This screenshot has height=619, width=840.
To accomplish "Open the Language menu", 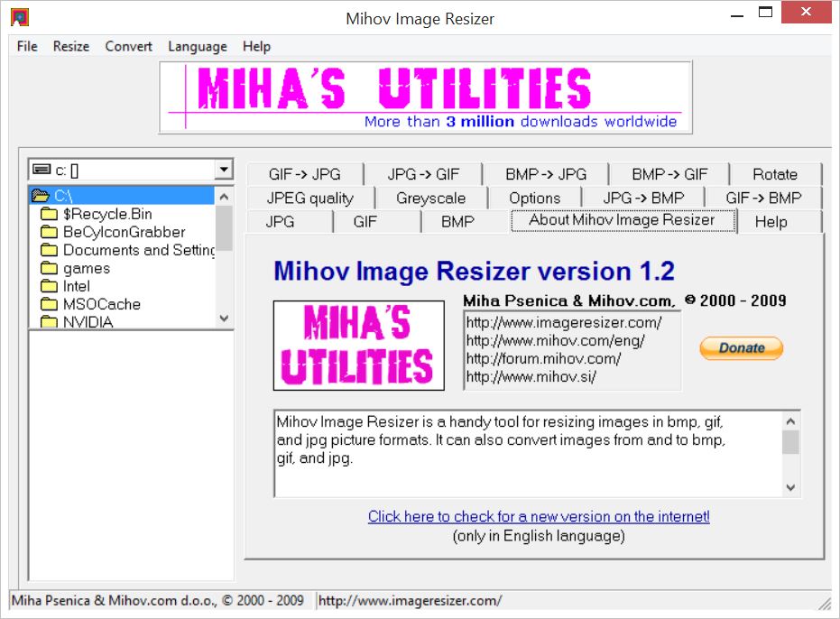I will point(197,47).
